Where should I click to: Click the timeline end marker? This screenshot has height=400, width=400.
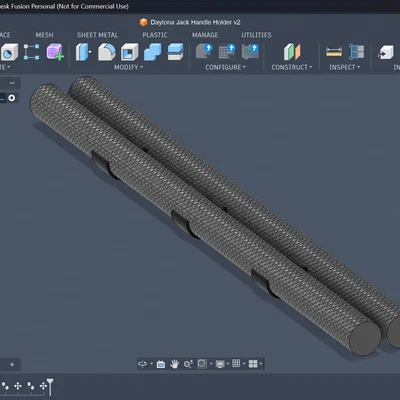(x=50, y=387)
